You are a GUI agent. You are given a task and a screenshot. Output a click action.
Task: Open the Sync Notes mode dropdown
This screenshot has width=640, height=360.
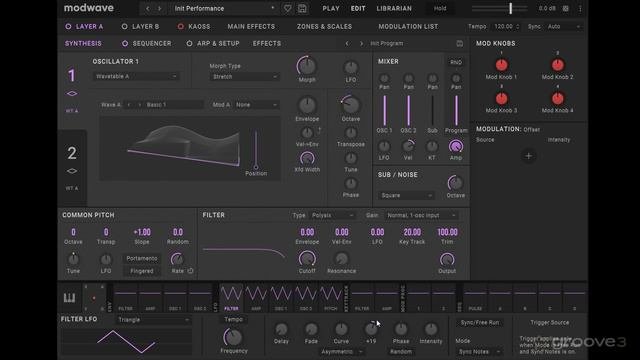point(479,351)
